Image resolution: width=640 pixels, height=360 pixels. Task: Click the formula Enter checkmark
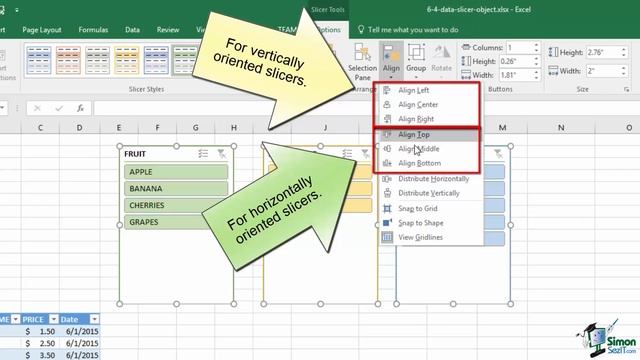(x=59, y=108)
